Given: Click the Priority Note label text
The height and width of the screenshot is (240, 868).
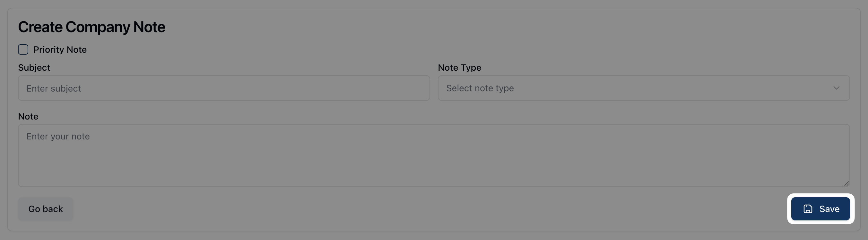Looking at the screenshot, I should pos(60,49).
